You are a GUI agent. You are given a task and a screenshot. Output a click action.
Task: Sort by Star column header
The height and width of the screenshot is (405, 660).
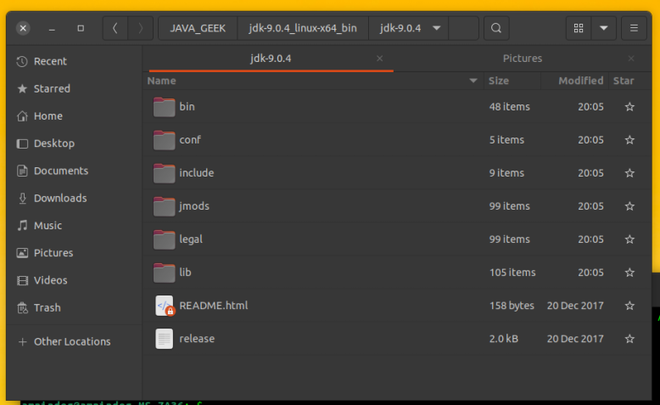(623, 81)
